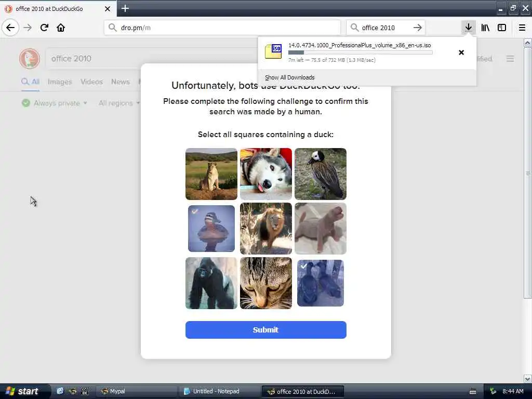532x399 pixels.
Task: Click 'office 2010 at DuckD...' taskbar button
Action: [x=303, y=392]
